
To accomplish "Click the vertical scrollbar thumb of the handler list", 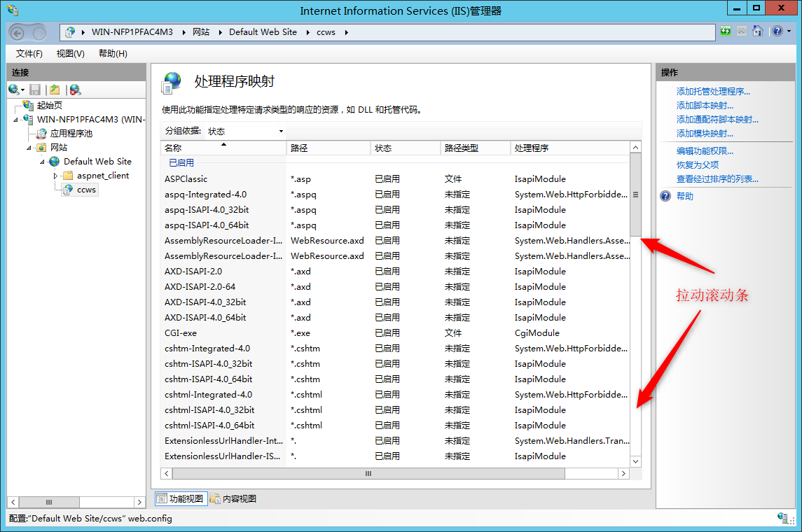I will (x=635, y=194).
